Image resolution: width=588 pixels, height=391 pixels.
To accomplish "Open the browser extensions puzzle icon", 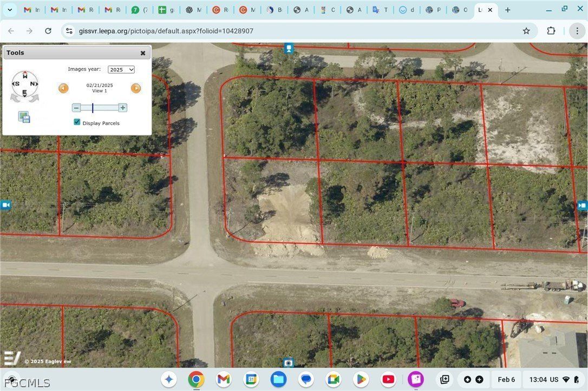I will point(551,31).
